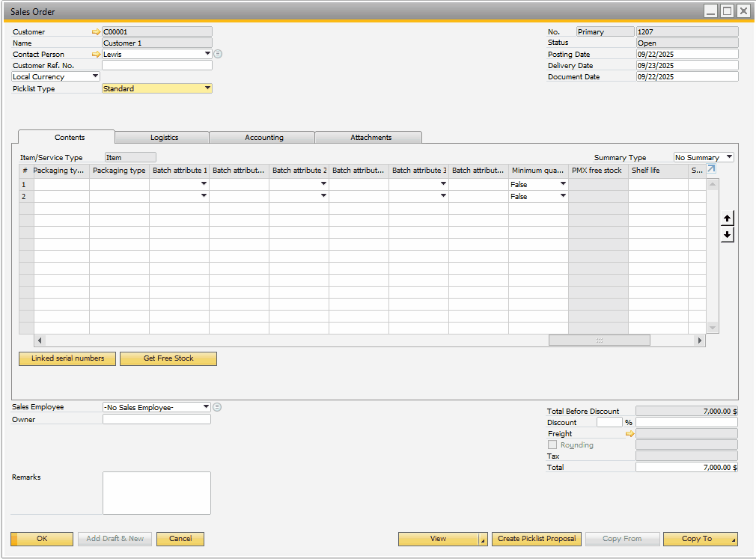This screenshot has height=559, width=756.
Task: Open Sales Employee details circle icon
Action: [217, 407]
